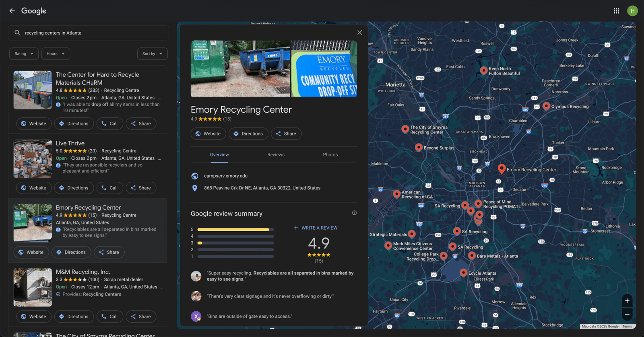644x337 pixels.
Task: Open the review summary info icon
Action: tap(354, 213)
